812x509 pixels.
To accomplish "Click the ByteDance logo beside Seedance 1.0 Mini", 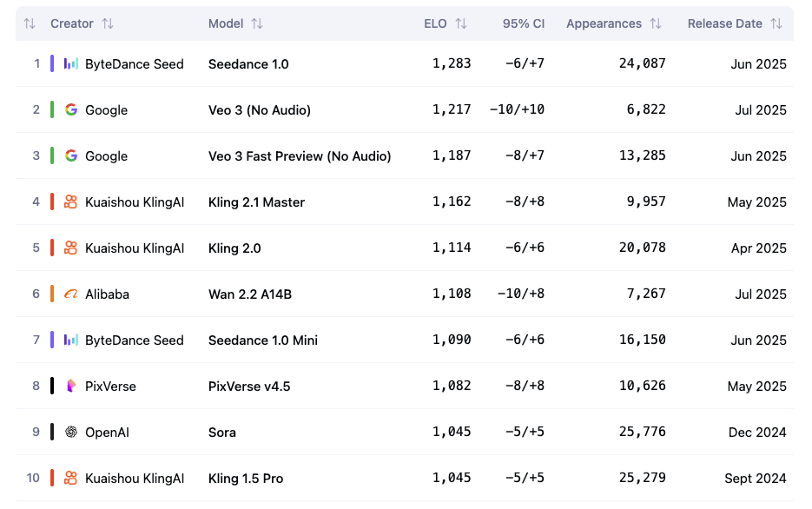I will (x=71, y=340).
